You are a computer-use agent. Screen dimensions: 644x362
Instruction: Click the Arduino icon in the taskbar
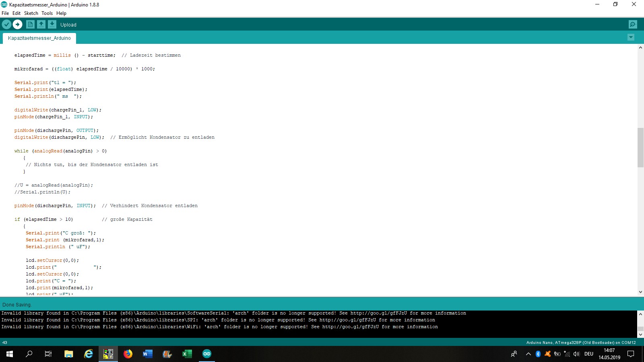point(207,354)
